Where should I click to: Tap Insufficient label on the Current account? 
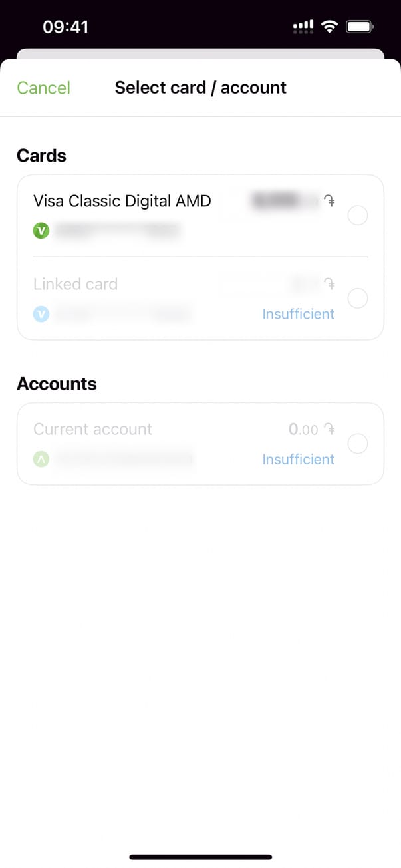click(299, 459)
